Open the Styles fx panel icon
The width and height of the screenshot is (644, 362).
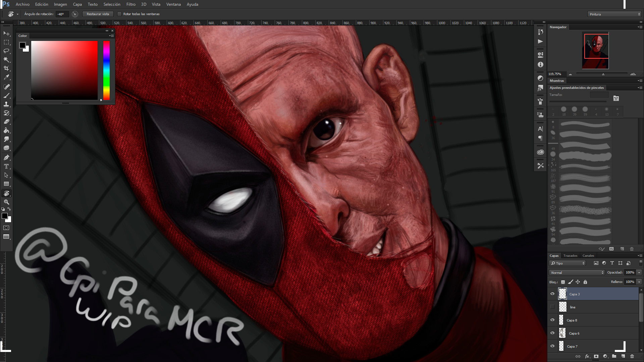click(x=540, y=88)
